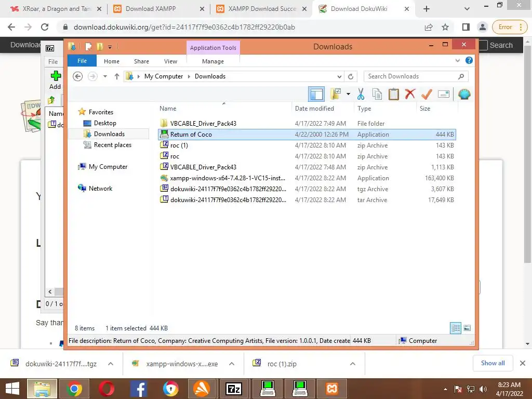Click the Search Downloads field
Image resolution: width=532 pixels, height=399 pixels.
pyautogui.click(x=416, y=76)
